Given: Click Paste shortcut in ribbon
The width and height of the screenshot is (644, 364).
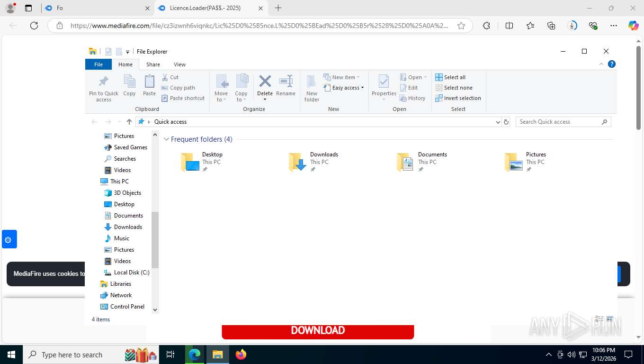Looking at the screenshot, I should click(183, 98).
